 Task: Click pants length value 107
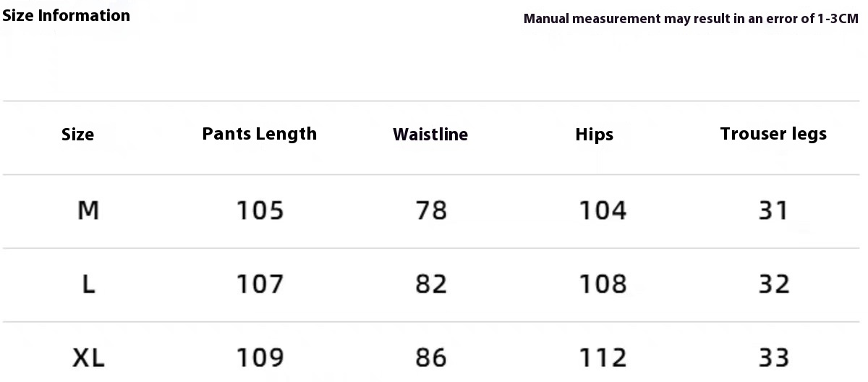tap(260, 284)
